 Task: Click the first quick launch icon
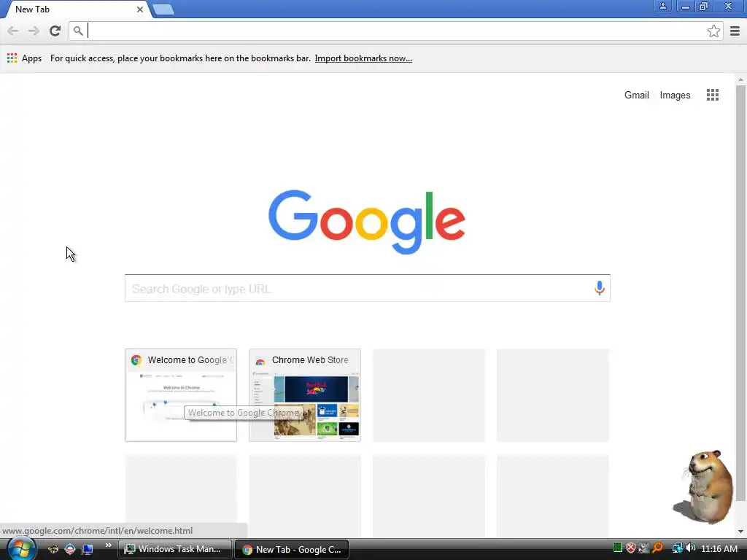(x=53, y=549)
